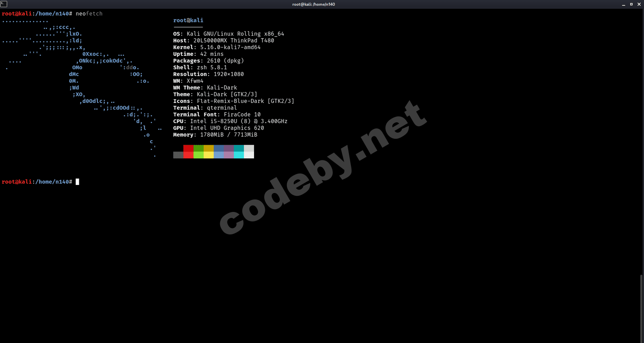
Task: Click the Theme line Kali-Dark [GTK2/3]
Action: (215, 94)
